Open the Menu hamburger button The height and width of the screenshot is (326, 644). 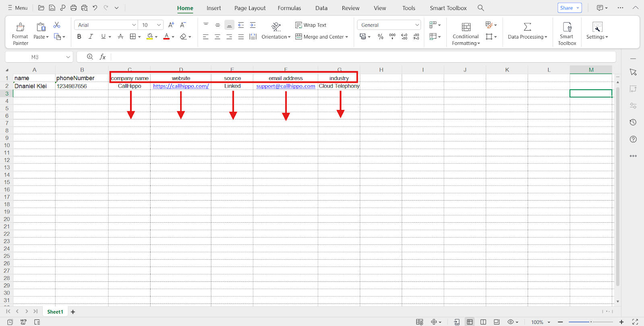point(18,8)
